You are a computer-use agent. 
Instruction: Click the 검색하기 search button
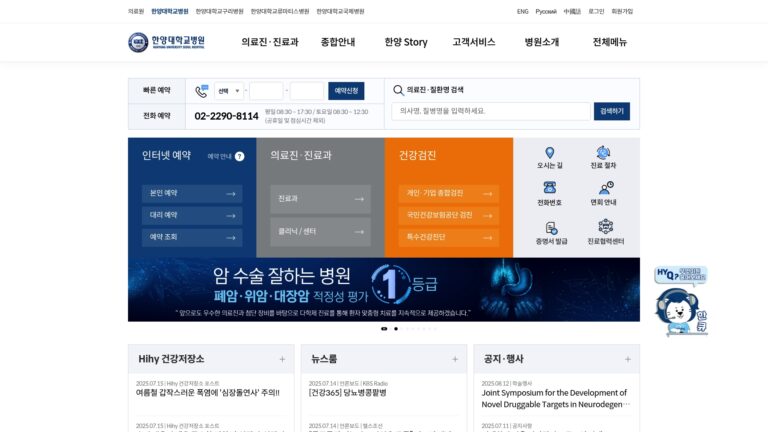coord(612,111)
